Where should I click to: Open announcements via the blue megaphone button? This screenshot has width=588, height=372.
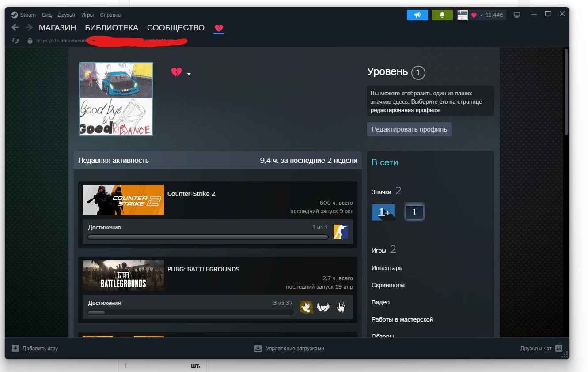417,15
